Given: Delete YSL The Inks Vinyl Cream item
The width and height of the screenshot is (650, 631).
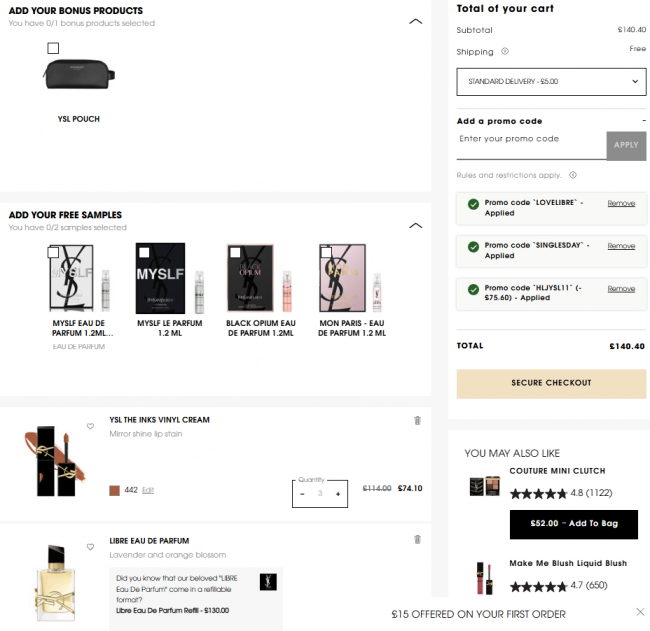Looking at the screenshot, I should click(x=417, y=421).
